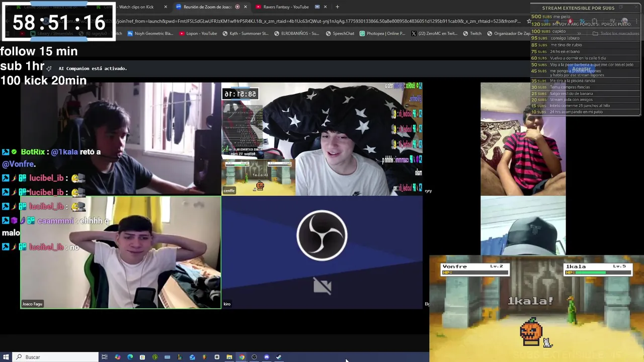Open the Noyh Geometric Bla... bookmark

click(150, 34)
